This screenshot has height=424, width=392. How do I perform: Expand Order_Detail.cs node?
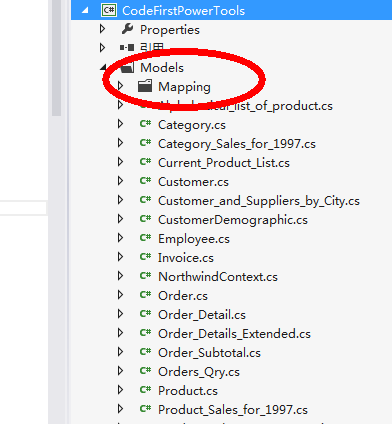pyautogui.click(x=121, y=314)
